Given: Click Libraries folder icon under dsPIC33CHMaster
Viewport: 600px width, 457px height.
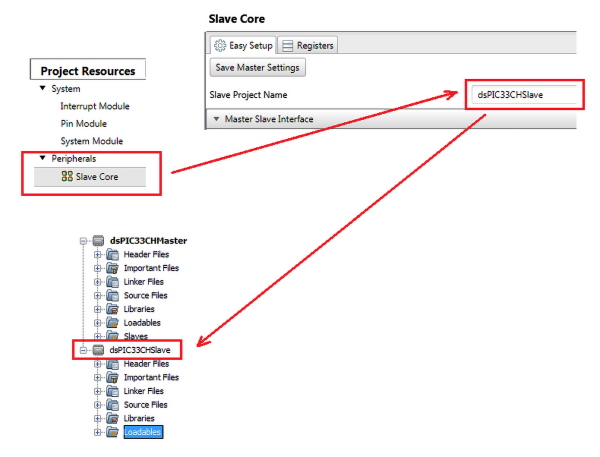Looking at the screenshot, I should coord(112,309).
